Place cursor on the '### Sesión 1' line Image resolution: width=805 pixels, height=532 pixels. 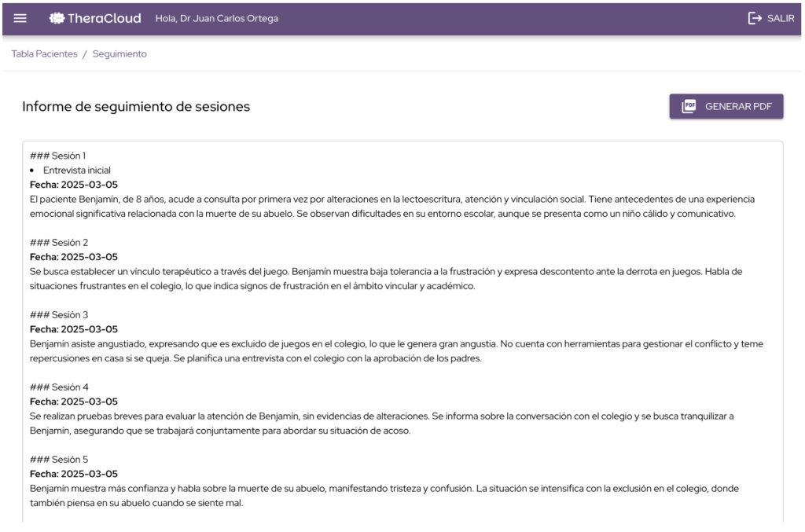[58, 156]
